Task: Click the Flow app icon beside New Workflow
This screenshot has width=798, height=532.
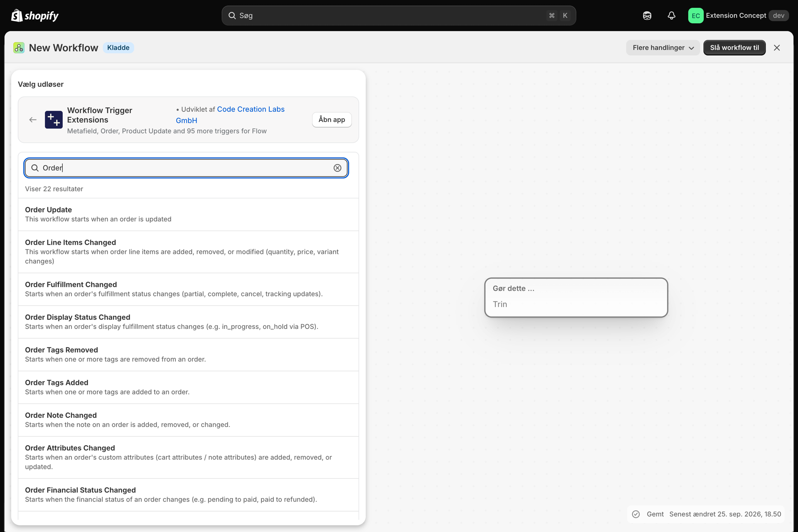Action: point(19,48)
